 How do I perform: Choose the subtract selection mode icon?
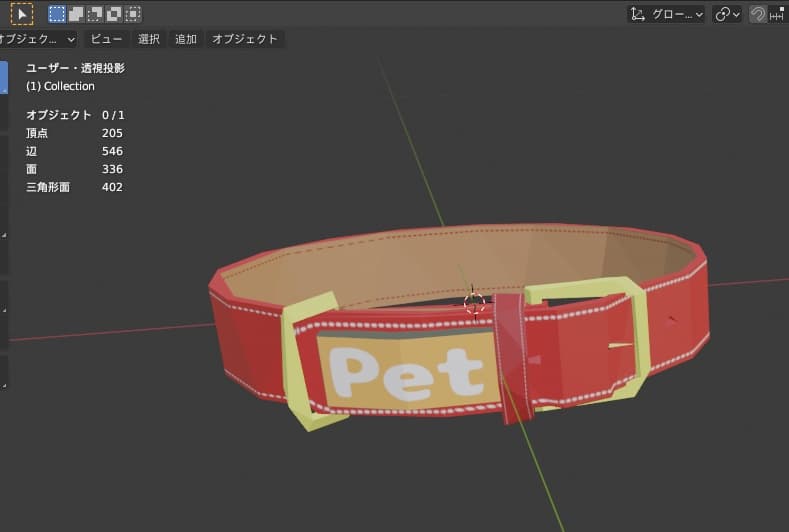click(x=95, y=14)
